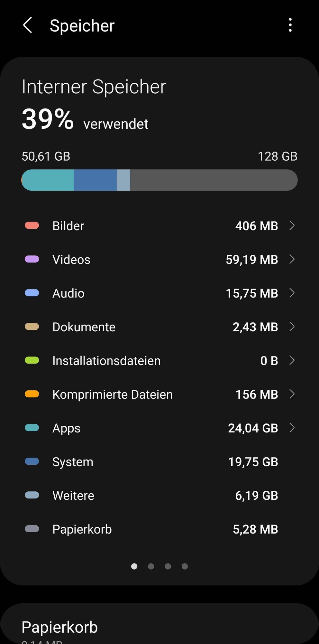Tap the red Bilder color indicator
The width and height of the screenshot is (319, 644).
(32, 225)
